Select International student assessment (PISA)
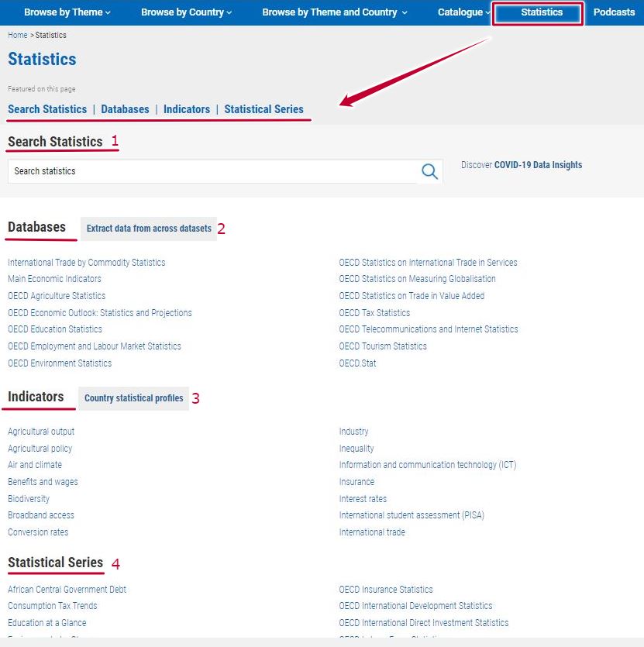The height and width of the screenshot is (647, 644). pos(412,515)
